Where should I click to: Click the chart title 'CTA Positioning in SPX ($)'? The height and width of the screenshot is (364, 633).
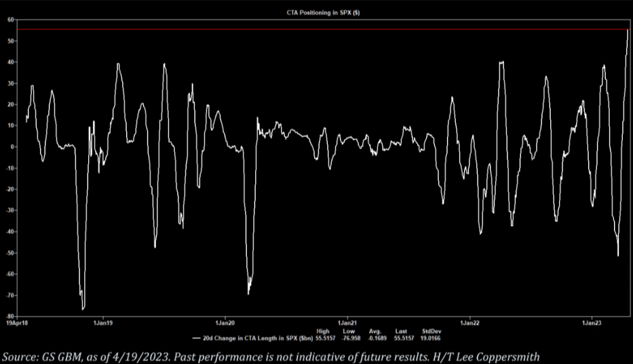(323, 12)
